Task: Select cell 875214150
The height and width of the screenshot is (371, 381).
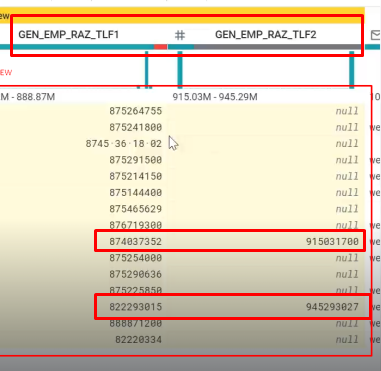Action: click(136, 176)
